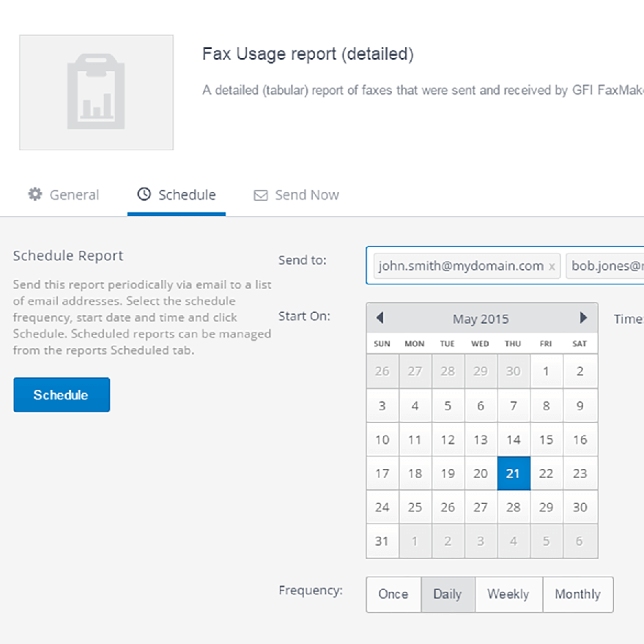The image size is (644, 644).
Task: Go to previous month with left arrow
Action: pyautogui.click(x=380, y=318)
